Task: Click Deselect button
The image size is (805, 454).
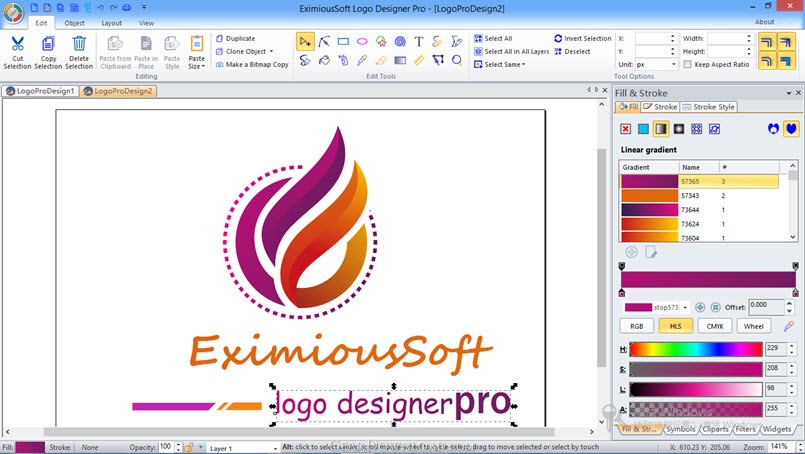Action: tap(572, 51)
